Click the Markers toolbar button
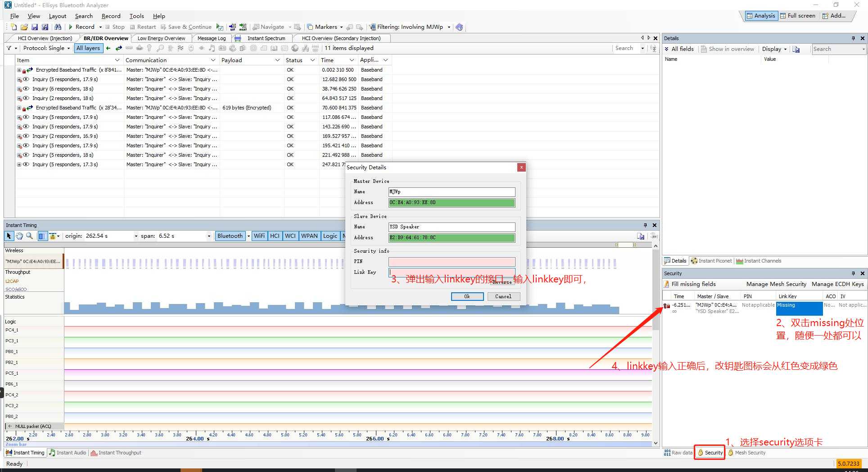 322,27
